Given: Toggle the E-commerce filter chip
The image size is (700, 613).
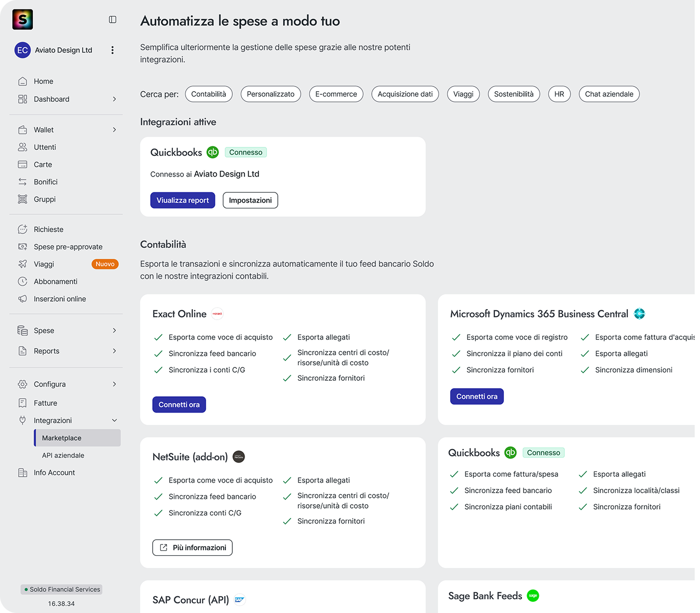Looking at the screenshot, I should pyautogui.click(x=336, y=94).
